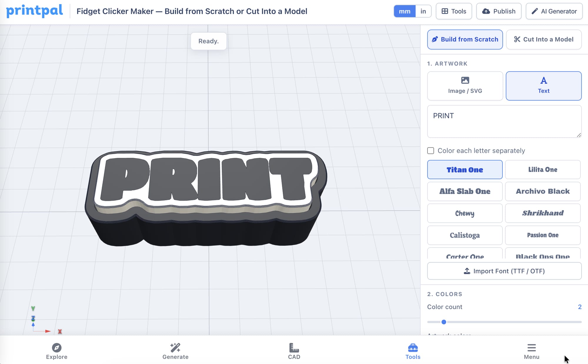This screenshot has height=364, width=588.
Task: Open Explore in bottom navigation
Action: click(57, 351)
